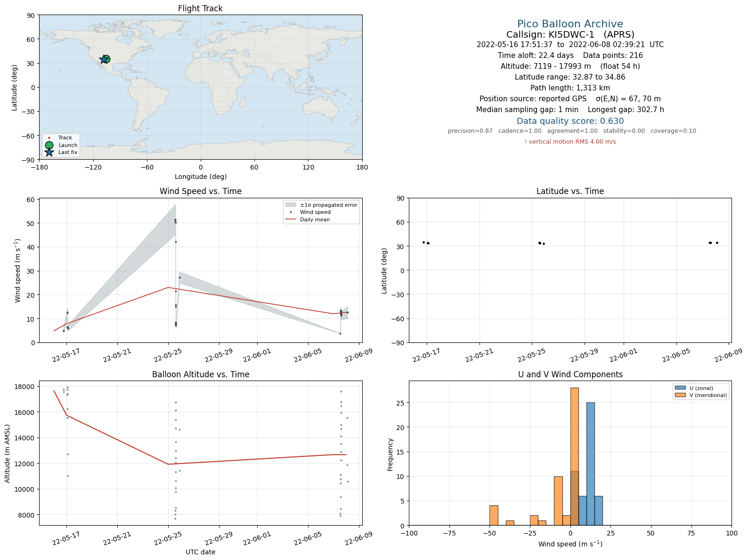Click the Wind speed dot in the legend
This screenshot has width=748, height=560.
[291, 212]
